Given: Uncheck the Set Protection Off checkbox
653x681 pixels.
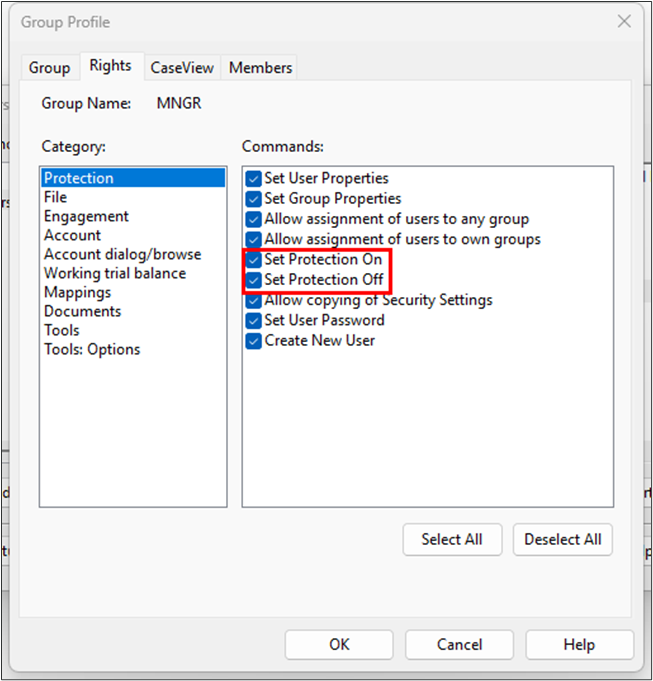Looking at the screenshot, I should (x=254, y=280).
